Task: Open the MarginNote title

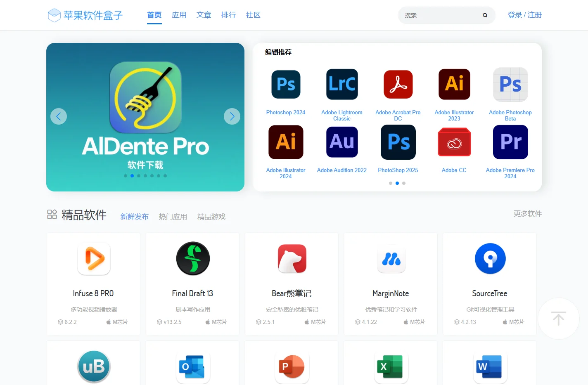Action: click(x=391, y=293)
